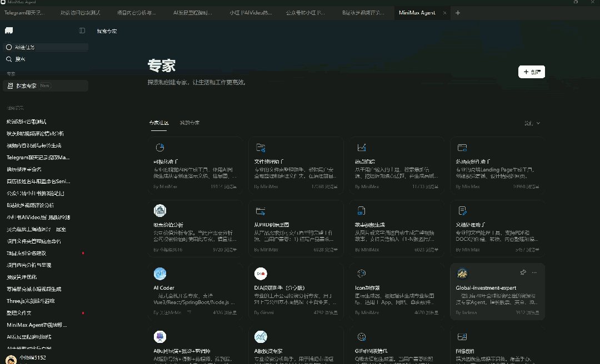Toggle the sidebar collapse icon
600x364 pixels.
coord(82,31)
